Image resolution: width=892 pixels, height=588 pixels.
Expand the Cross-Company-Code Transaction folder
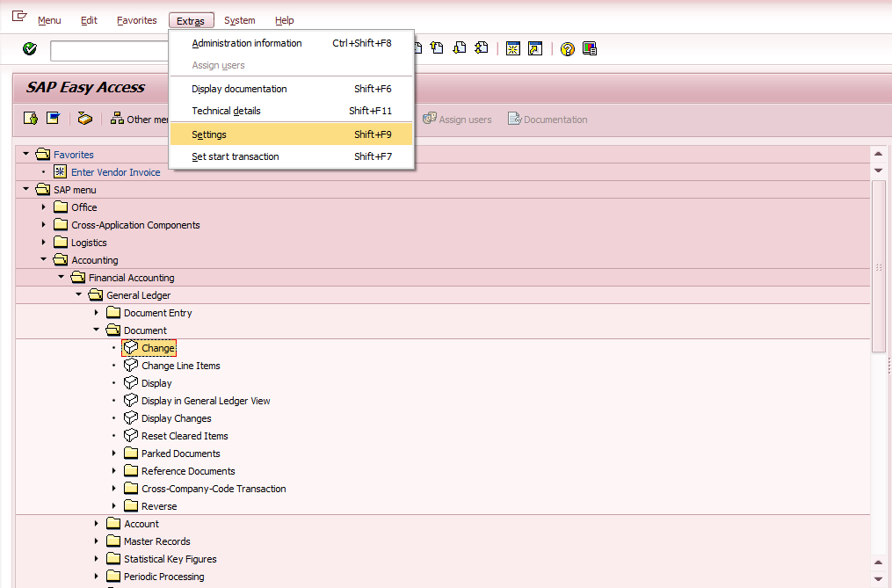tap(113, 489)
